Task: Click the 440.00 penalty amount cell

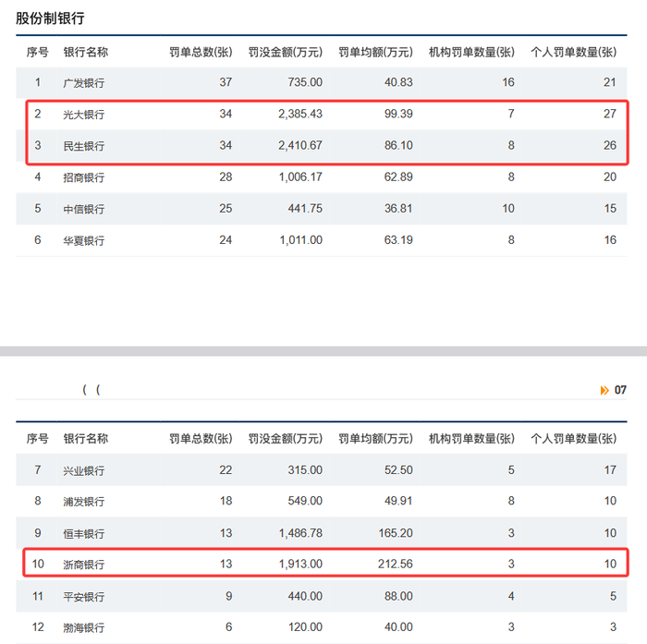Action: [305, 596]
